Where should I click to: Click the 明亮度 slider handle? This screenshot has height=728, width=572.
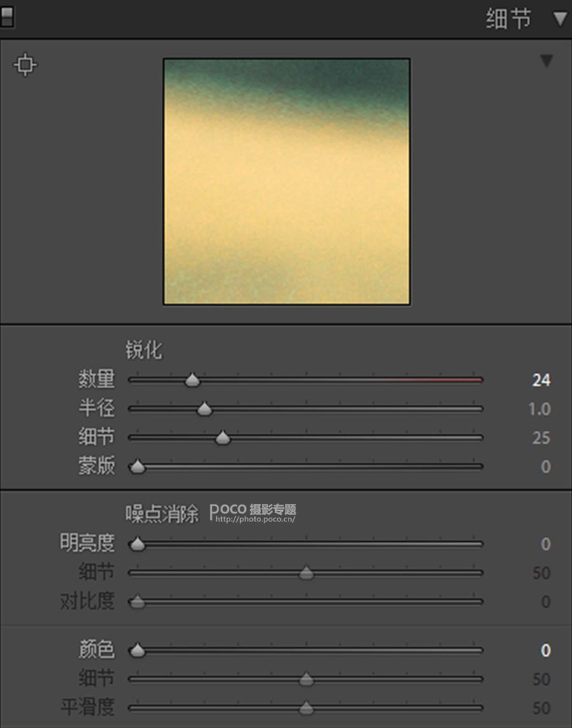pos(137,544)
